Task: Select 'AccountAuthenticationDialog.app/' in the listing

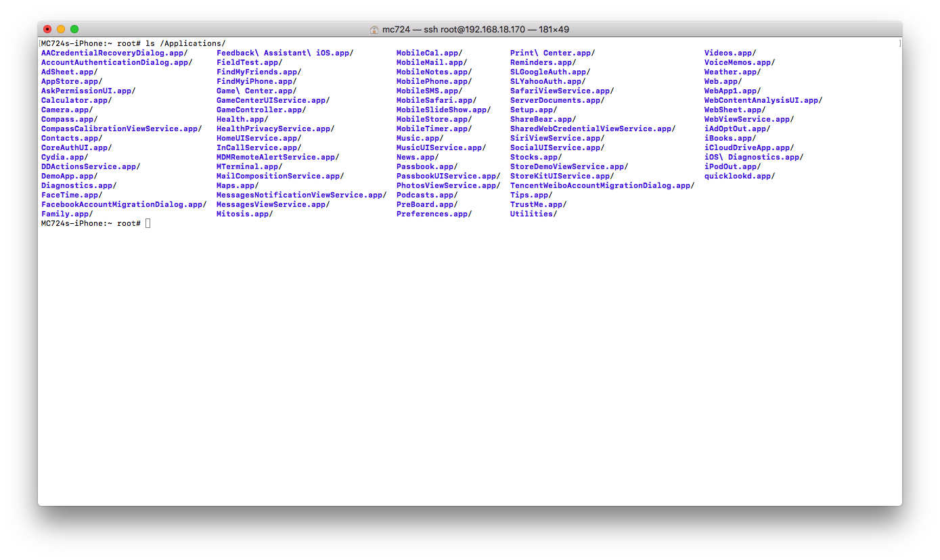Action: [117, 62]
